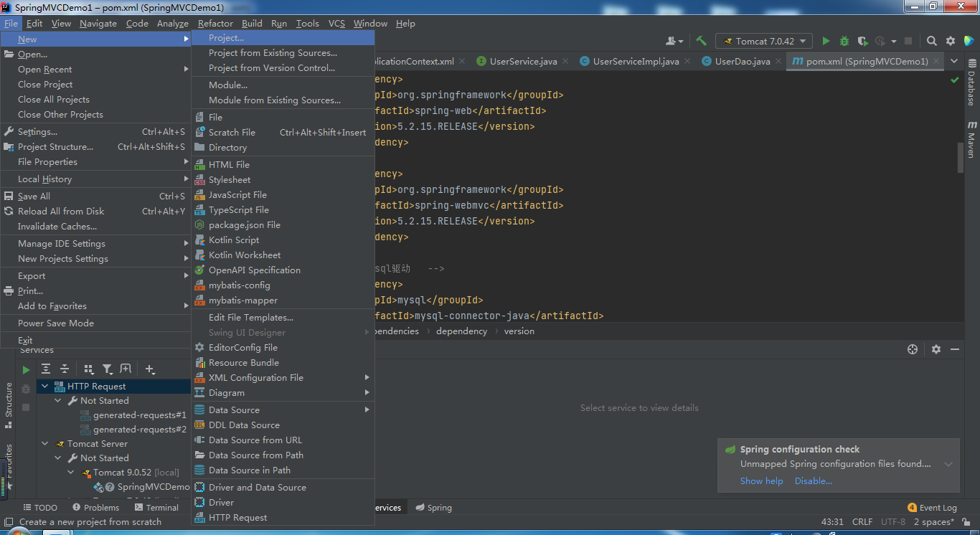Click Collapse All in the Services toolbar
Screen dimensions: 980x535
click(64, 369)
